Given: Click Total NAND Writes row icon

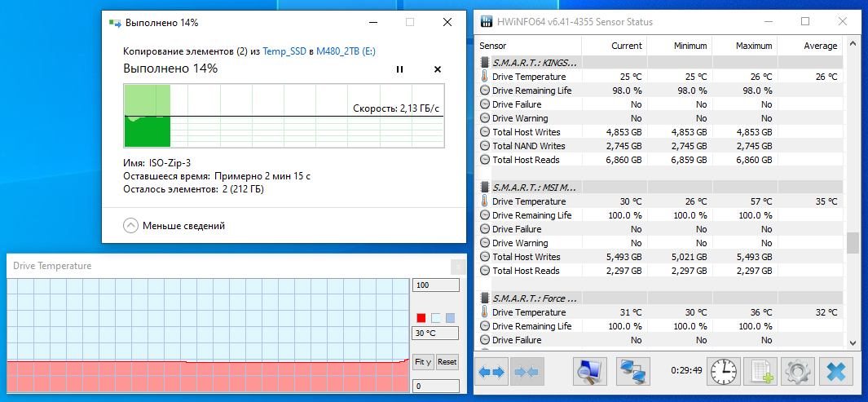Looking at the screenshot, I should (484, 146).
